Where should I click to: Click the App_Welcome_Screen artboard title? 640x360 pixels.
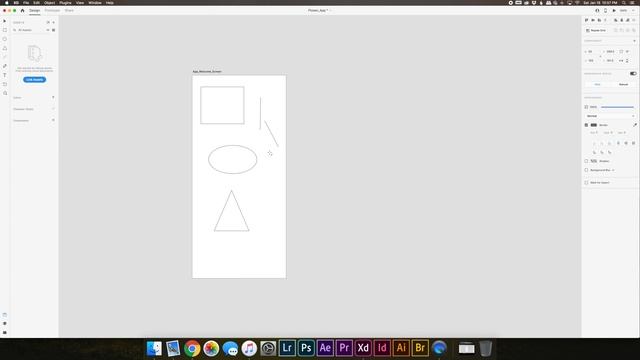pyautogui.click(x=207, y=71)
